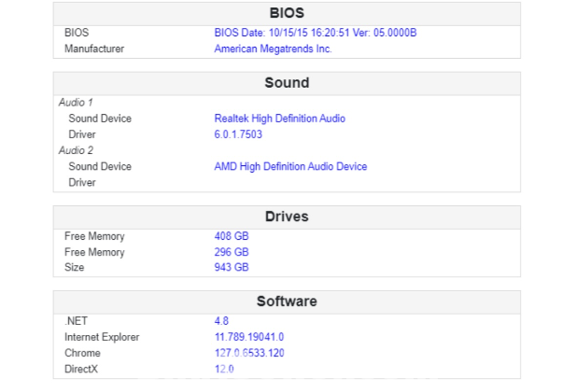Image resolution: width=576 pixels, height=392 pixels.
Task: Select Chrome version 127.0.6533.120
Action: (248, 353)
